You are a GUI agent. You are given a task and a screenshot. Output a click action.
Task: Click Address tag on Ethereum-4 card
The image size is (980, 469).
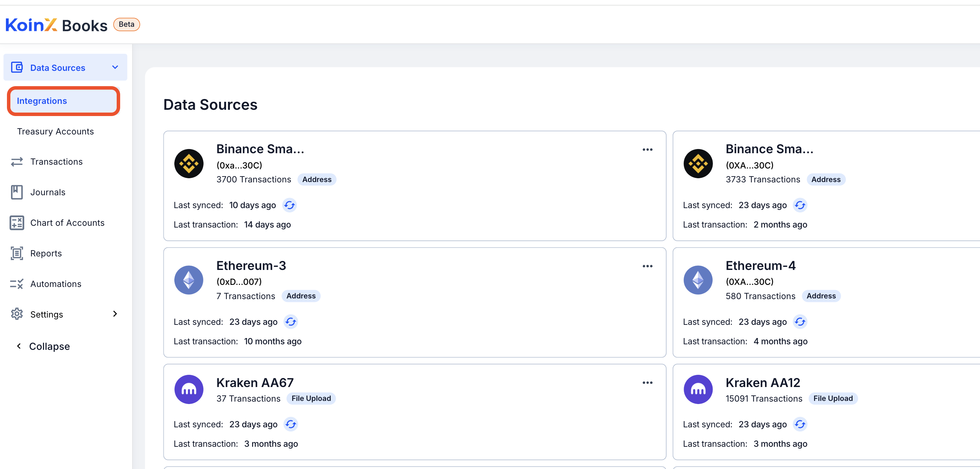pos(821,296)
